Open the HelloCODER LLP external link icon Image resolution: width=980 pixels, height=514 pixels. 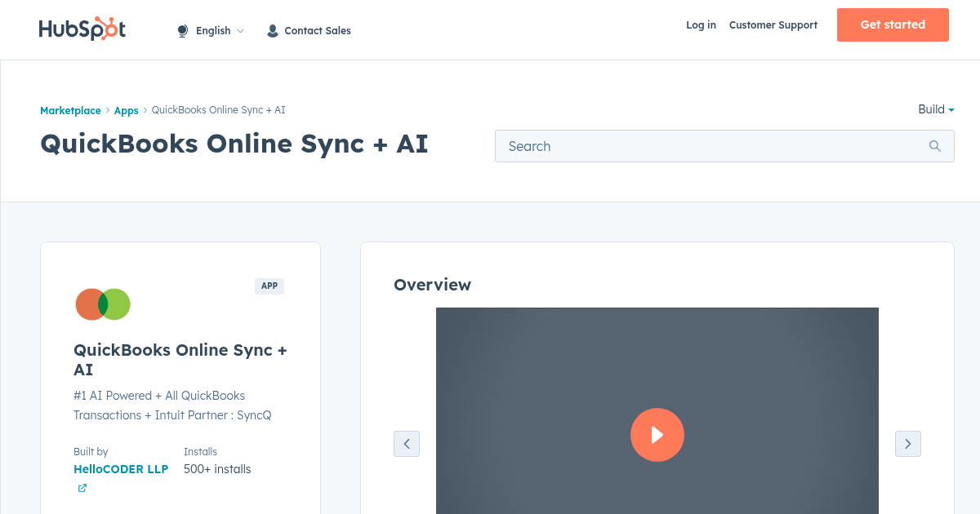click(x=82, y=487)
